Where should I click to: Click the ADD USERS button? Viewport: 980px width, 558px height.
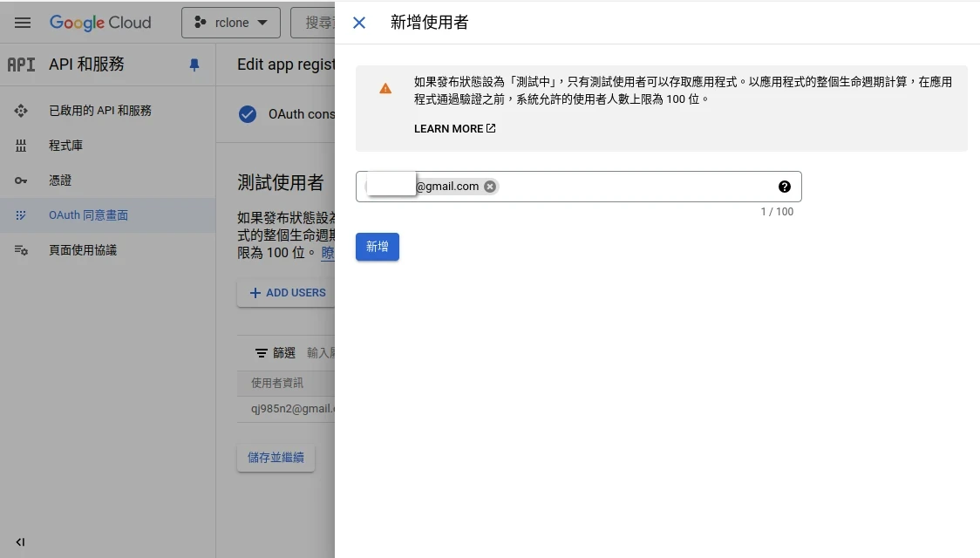(287, 293)
